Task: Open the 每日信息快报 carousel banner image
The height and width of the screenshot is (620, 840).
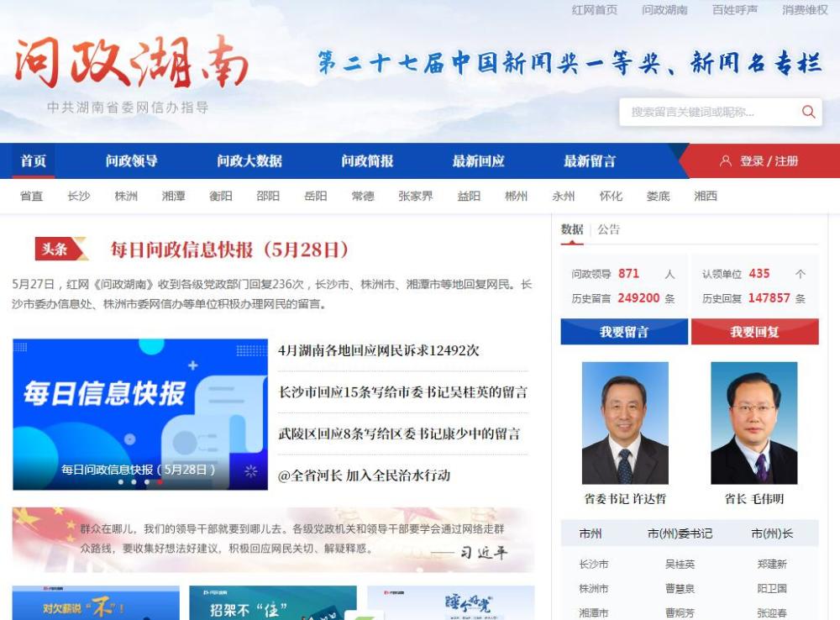Action: point(139,413)
